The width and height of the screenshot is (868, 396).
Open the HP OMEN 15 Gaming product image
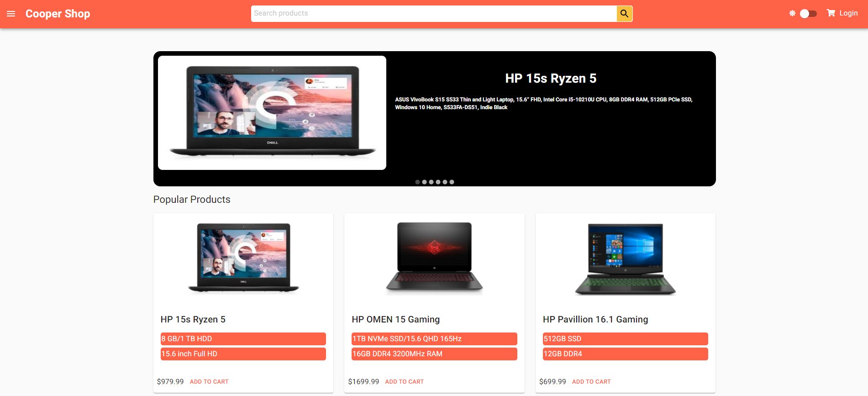[x=434, y=259]
